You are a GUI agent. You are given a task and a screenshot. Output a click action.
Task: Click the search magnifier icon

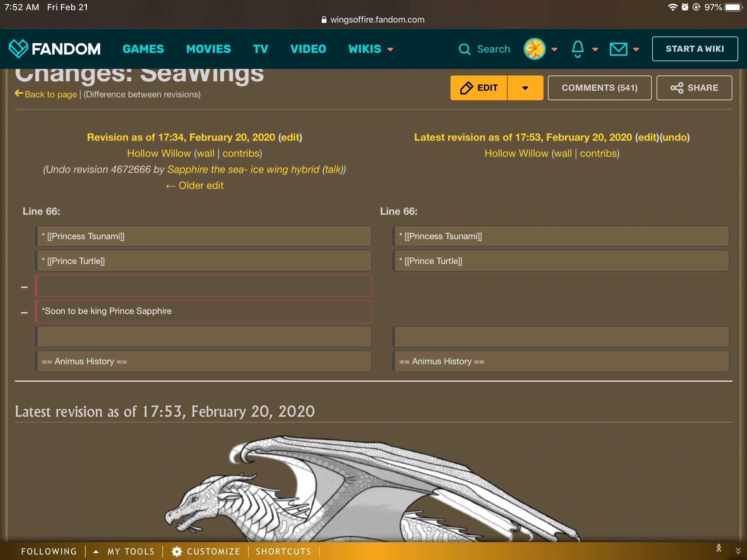(x=464, y=49)
